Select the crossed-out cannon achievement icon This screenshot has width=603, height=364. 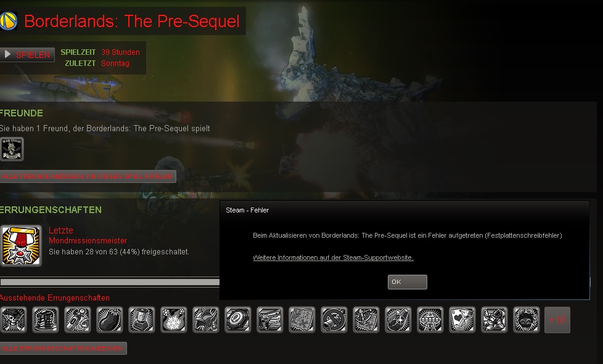click(x=334, y=320)
